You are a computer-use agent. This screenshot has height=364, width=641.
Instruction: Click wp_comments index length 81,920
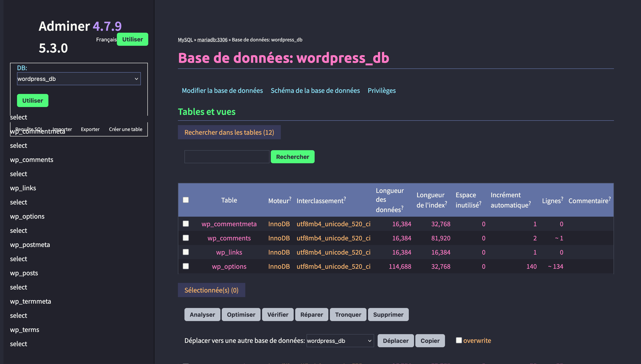pyautogui.click(x=440, y=238)
